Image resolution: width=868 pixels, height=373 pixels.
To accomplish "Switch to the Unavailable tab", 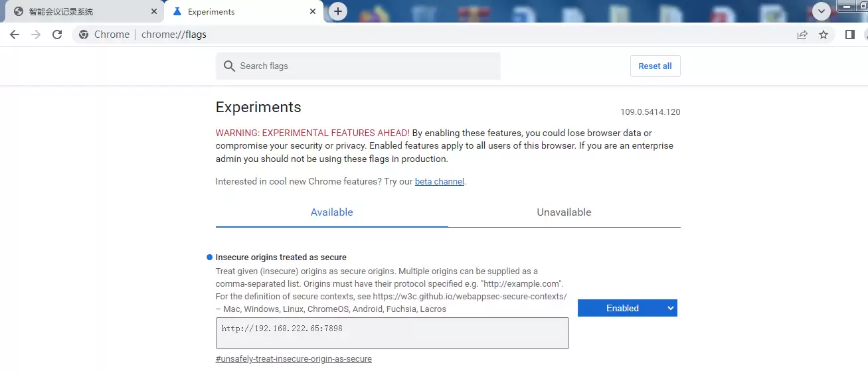I will pyautogui.click(x=564, y=212).
